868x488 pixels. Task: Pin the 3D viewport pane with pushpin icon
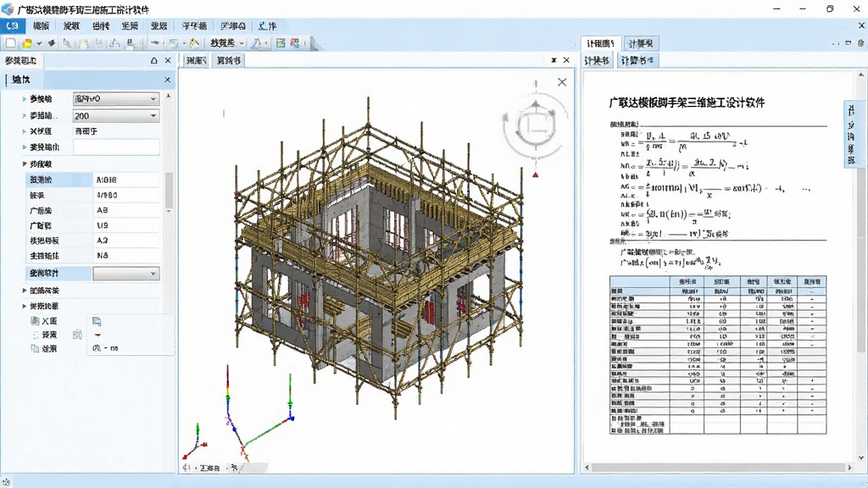pyautogui.click(x=554, y=60)
